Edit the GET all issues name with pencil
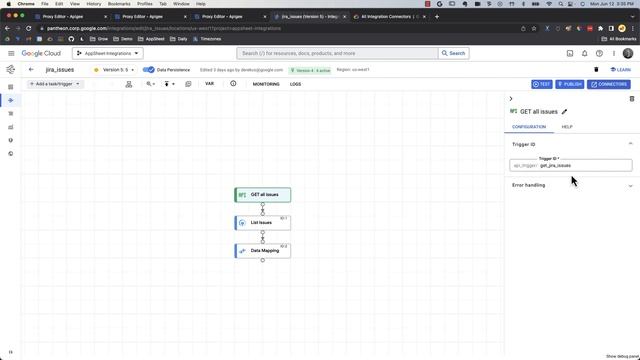Screen dimensions: 640x360 (x=564, y=112)
